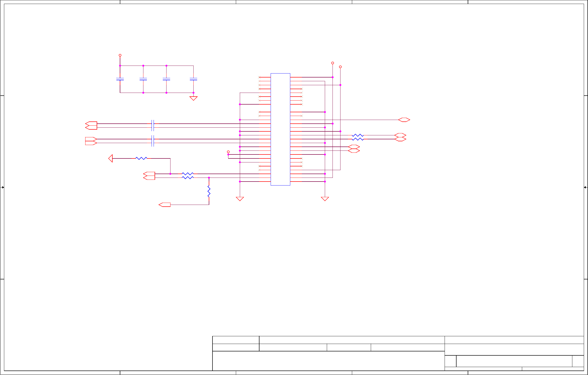Image resolution: width=588 pixels, height=375 pixels.
Task: Click the ground symbol under the capacitor bank
Action: click(x=193, y=98)
